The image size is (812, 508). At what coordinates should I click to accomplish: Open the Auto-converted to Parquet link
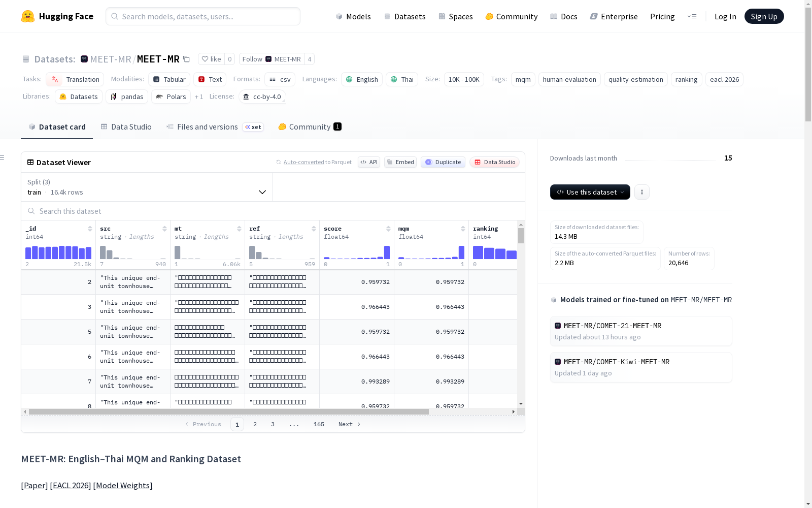tap(304, 162)
